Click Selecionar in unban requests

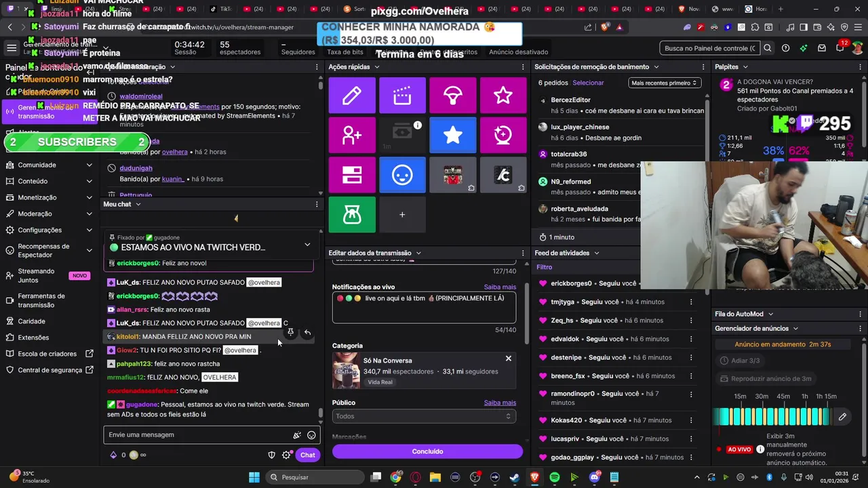tap(588, 83)
